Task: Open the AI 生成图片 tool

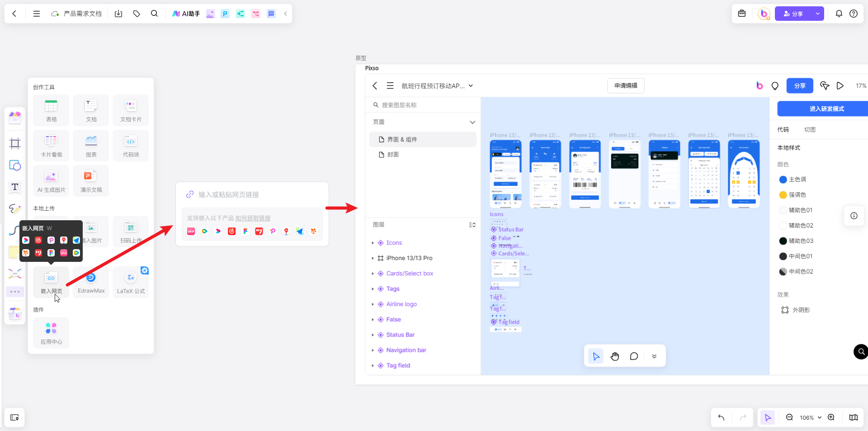Action: [51, 181]
